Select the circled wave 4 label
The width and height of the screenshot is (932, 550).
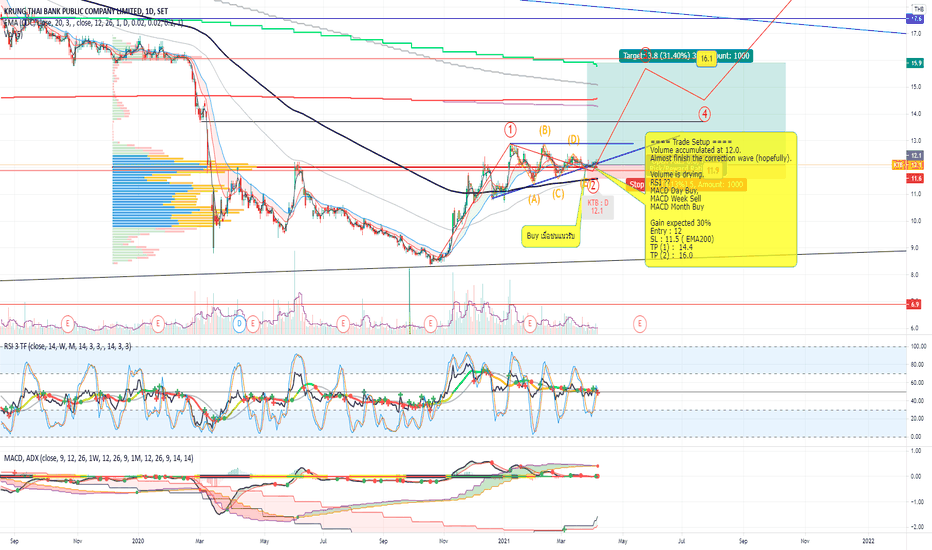(704, 114)
